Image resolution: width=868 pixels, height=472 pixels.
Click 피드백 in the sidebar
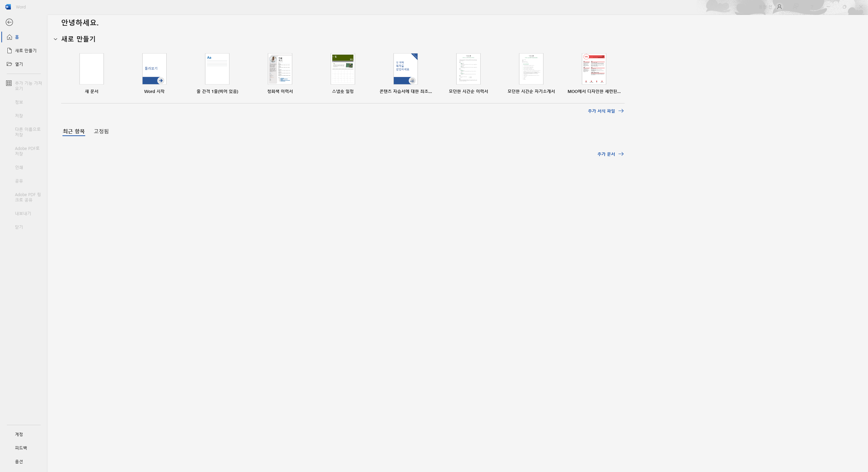pos(21,448)
